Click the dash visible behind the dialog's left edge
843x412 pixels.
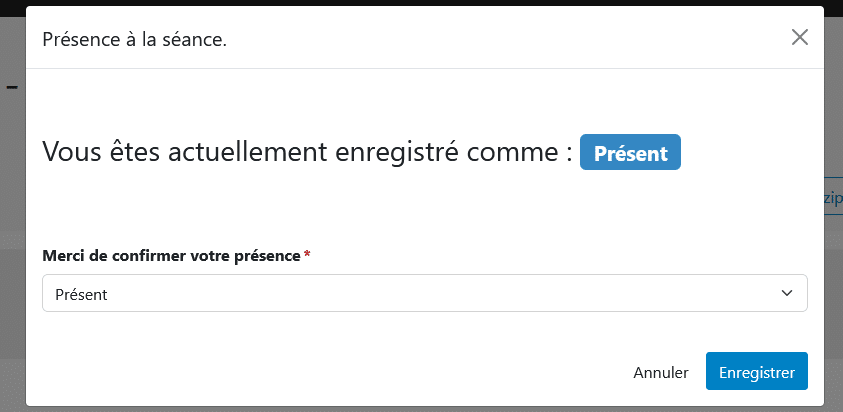point(12,86)
